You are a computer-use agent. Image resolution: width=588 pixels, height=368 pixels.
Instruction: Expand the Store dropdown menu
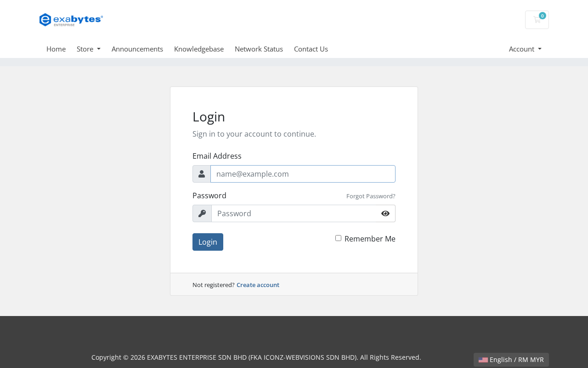(x=89, y=49)
